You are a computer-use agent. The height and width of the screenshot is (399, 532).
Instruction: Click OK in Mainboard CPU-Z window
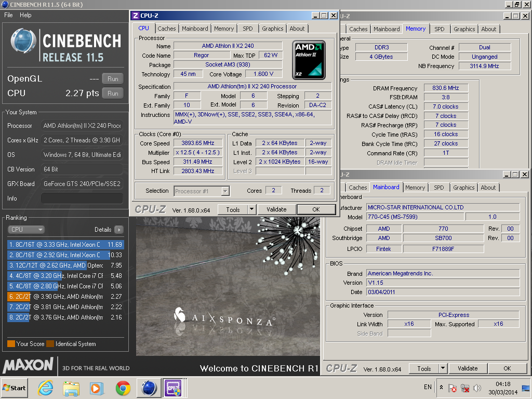[x=507, y=368]
